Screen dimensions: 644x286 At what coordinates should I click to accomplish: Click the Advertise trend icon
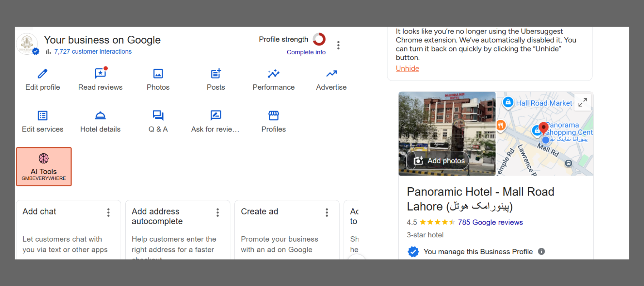click(331, 74)
